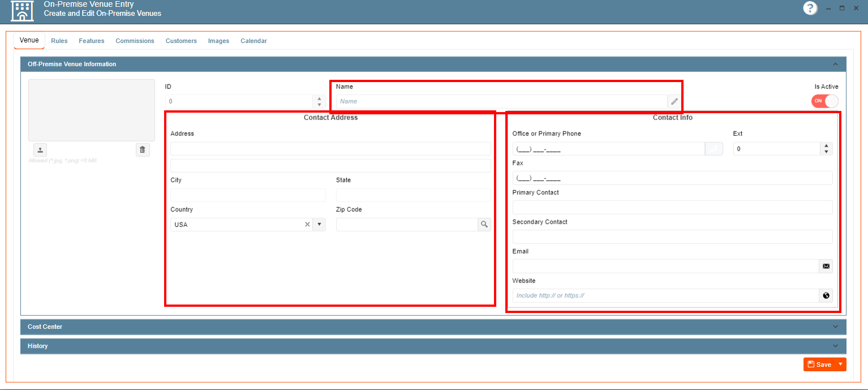Expand the Cost Center section

pyautogui.click(x=835, y=327)
